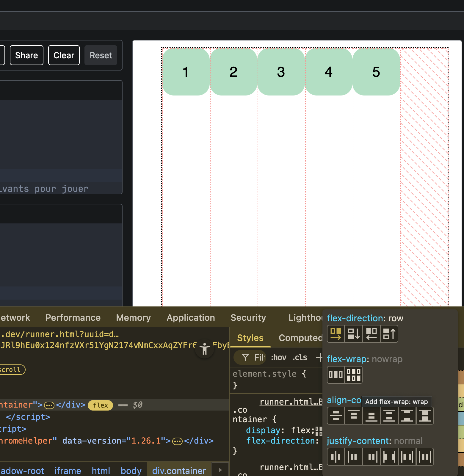Toggle :hov element state panel
The height and width of the screenshot is (476, 464).
click(279, 357)
